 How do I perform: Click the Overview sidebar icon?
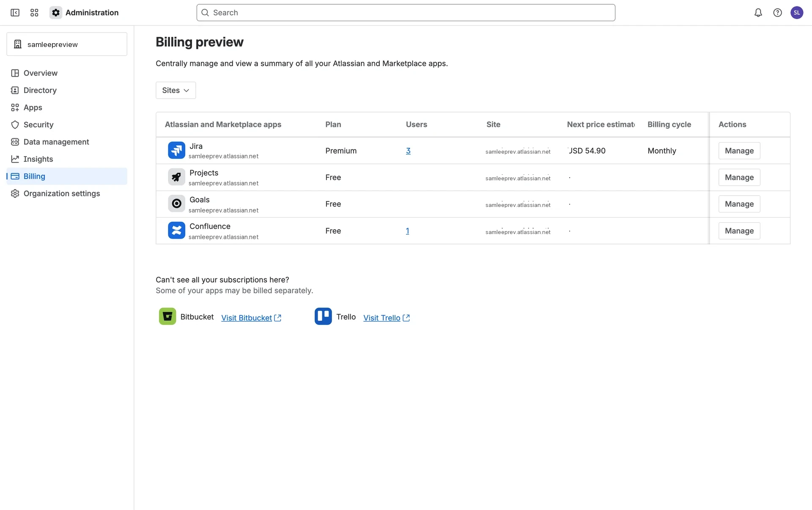(15, 73)
